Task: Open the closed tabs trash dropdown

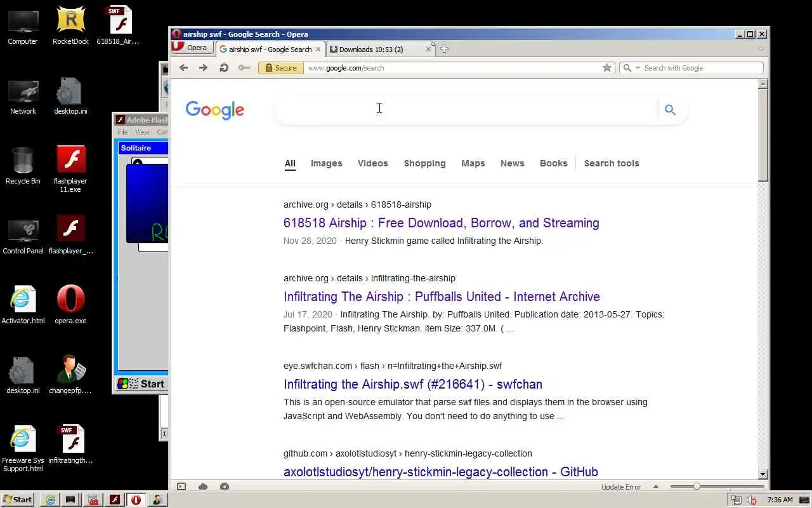Action: point(761,49)
